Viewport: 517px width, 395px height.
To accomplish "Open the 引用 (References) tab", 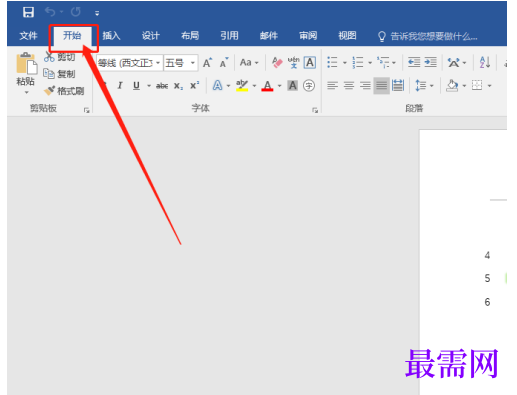I will pyautogui.click(x=229, y=35).
